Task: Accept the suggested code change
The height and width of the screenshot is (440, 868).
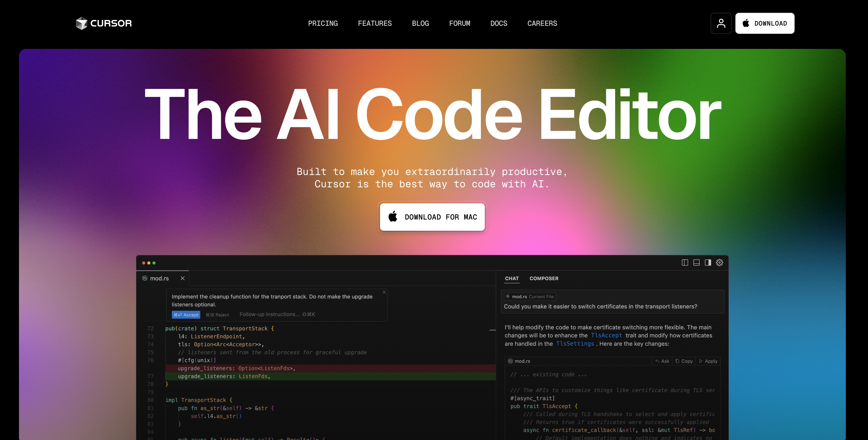Action: click(186, 315)
